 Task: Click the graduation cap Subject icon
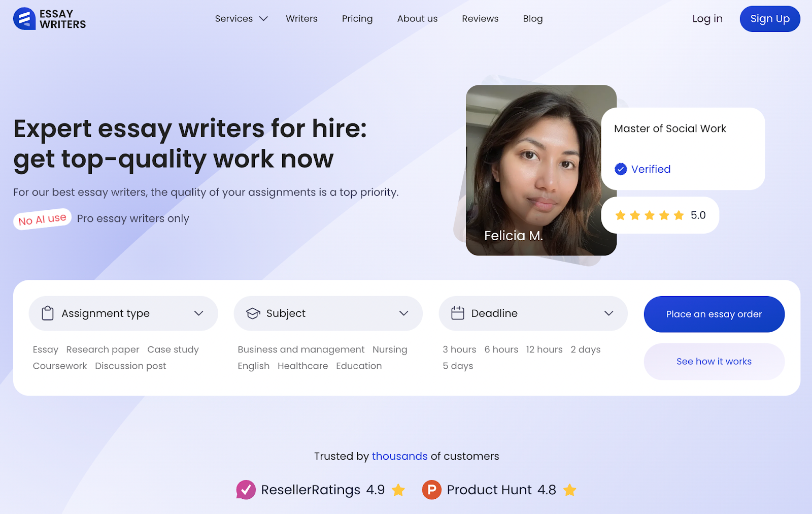(x=253, y=313)
